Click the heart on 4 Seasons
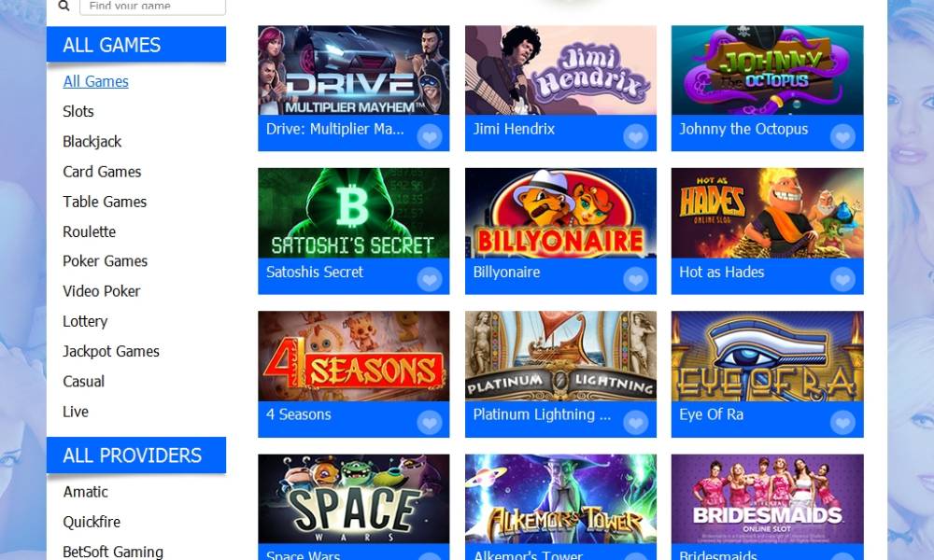Image resolution: width=934 pixels, height=560 pixels. click(429, 423)
